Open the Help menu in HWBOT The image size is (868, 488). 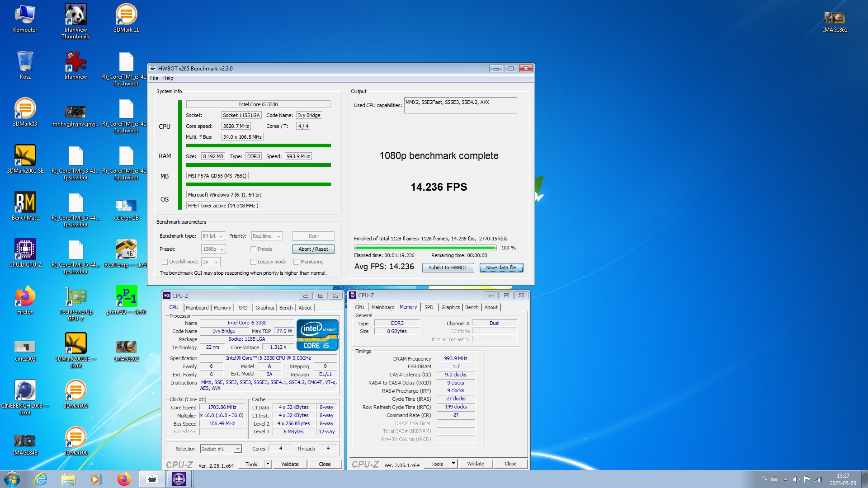click(x=168, y=78)
